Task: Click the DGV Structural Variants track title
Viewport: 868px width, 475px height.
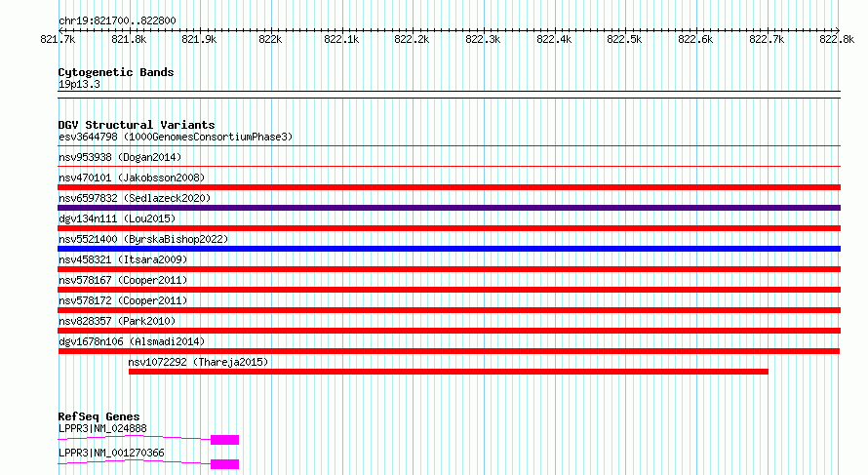Action: (137, 125)
